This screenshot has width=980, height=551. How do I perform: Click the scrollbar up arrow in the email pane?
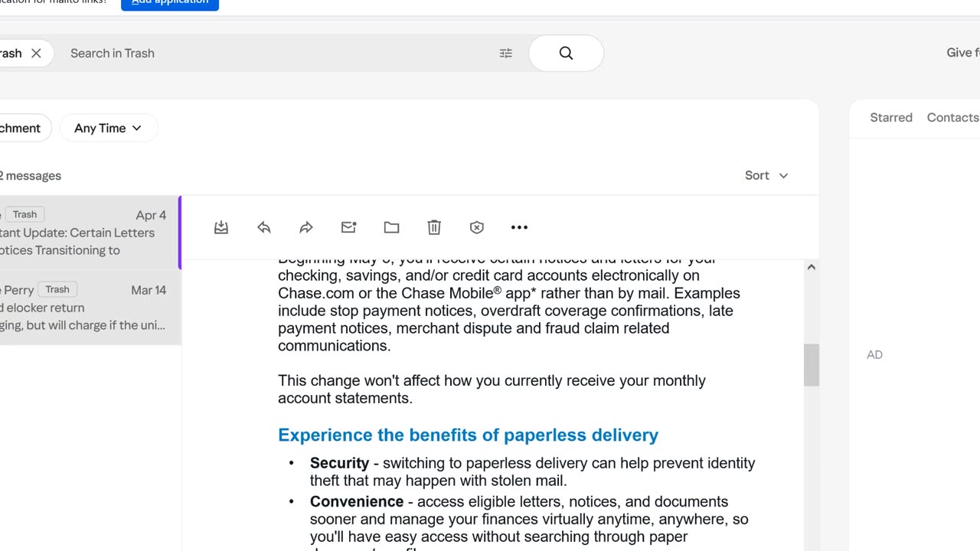click(x=811, y=267)
